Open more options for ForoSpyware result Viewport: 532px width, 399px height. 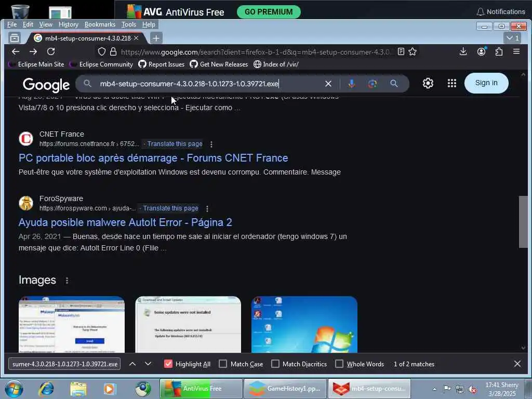[x=207, y=209]
